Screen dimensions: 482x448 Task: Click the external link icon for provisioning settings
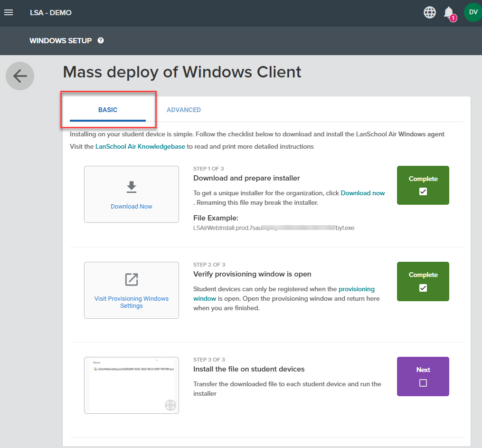coord(132,279)
